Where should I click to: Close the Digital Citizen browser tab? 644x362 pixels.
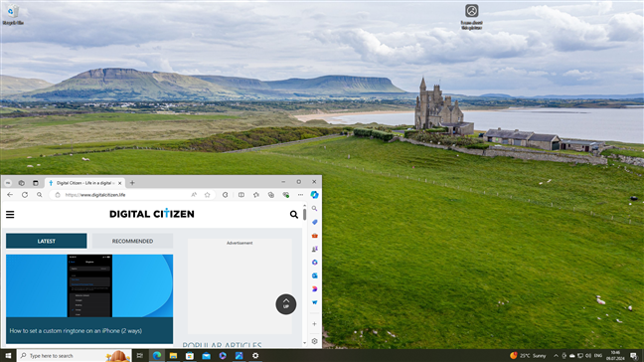click(119, 183)
